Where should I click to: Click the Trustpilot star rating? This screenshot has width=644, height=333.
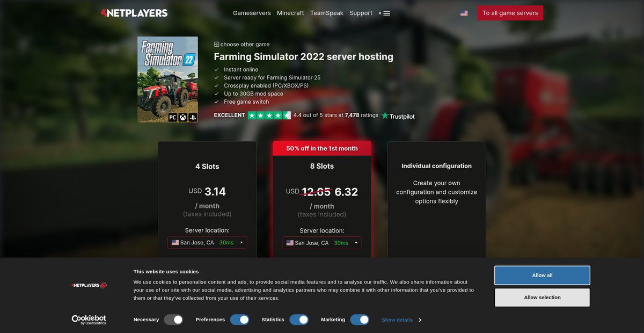point(269,115)
